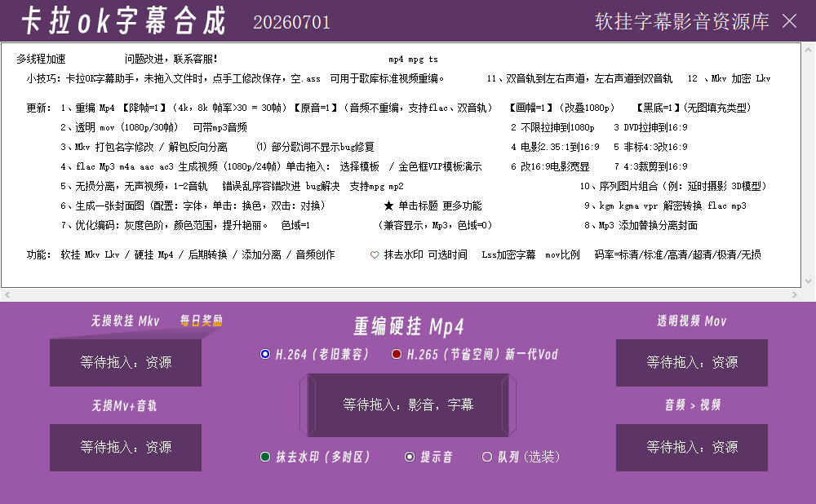The image size is (816, 504).
Task: Click the 问题改进,联系客服! text
Action: tap(171, 59)
